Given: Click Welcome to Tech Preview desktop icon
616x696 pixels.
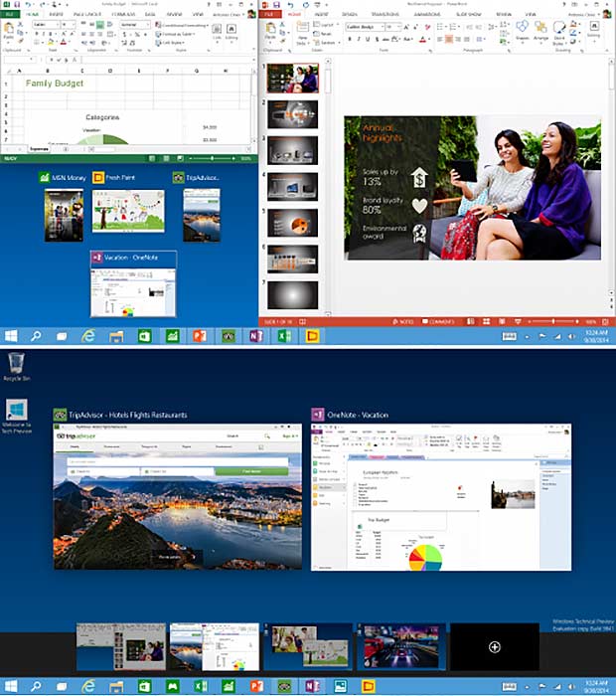Looking at the screenshot, I should click(x=15, y=415).
